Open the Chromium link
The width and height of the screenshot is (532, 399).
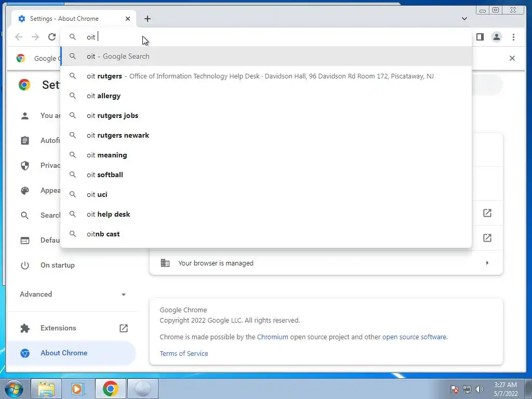(272, 337)
